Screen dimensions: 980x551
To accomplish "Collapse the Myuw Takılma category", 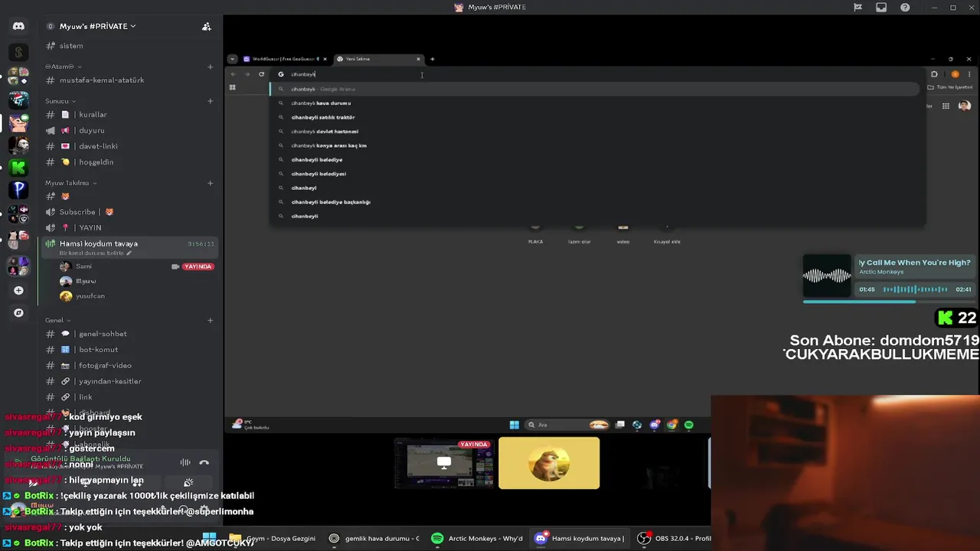I will (70, 183).
